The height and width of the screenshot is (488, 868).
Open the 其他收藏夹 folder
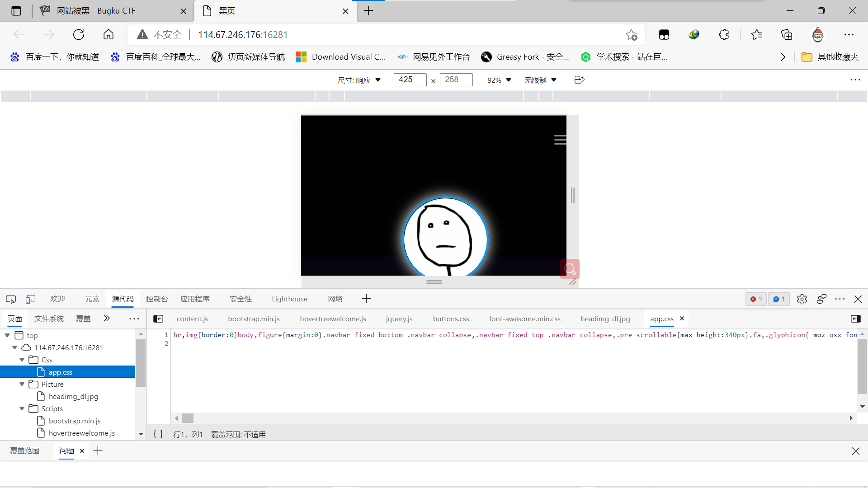tap(830, 57)
